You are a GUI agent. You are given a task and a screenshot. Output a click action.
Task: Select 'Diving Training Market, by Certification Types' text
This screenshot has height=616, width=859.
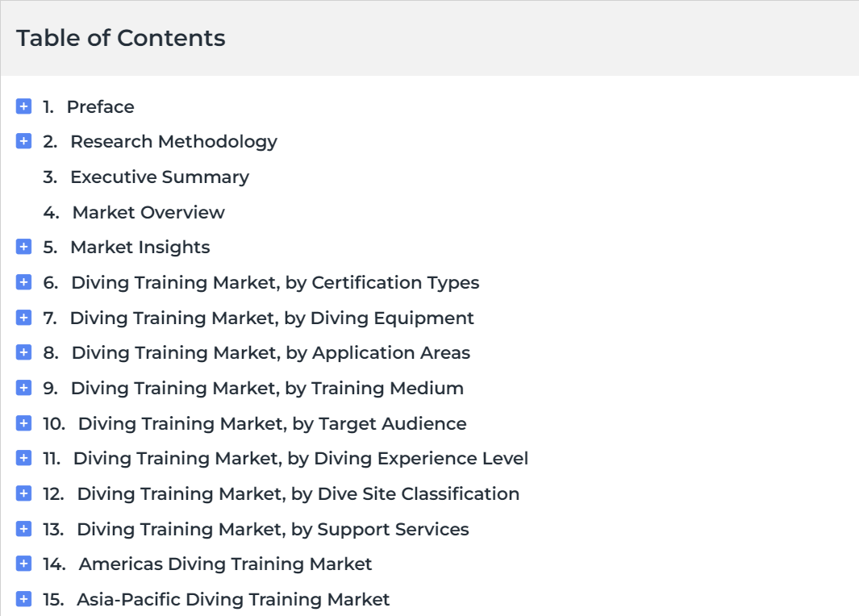coord(275,282)
